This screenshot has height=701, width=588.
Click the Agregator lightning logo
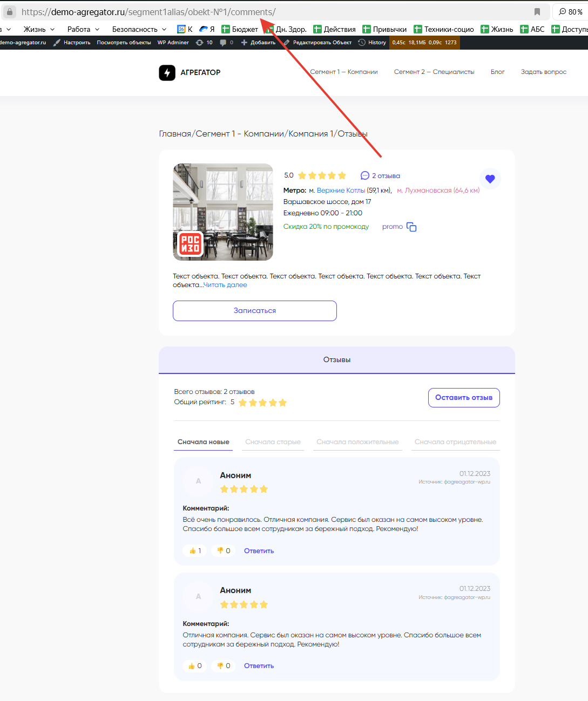167,72
